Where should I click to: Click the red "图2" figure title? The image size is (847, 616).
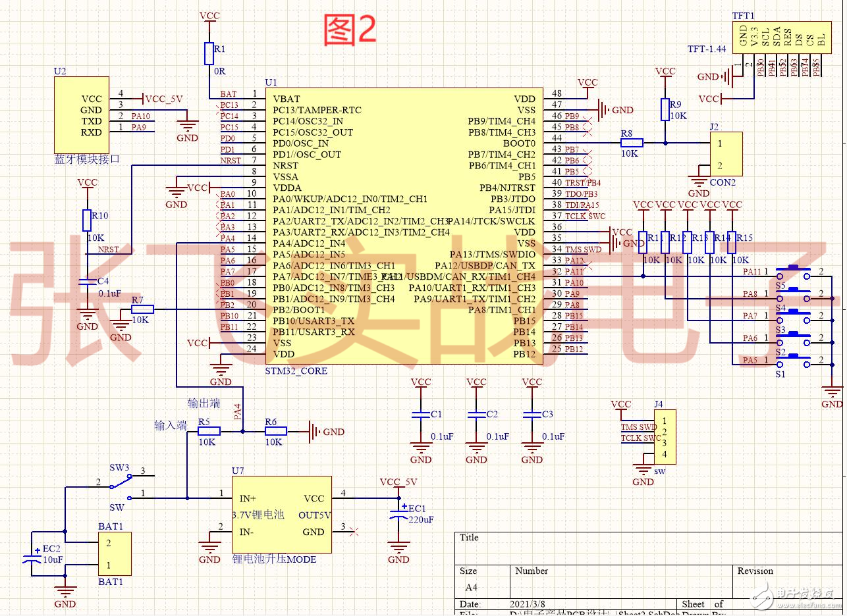point(350,30)
